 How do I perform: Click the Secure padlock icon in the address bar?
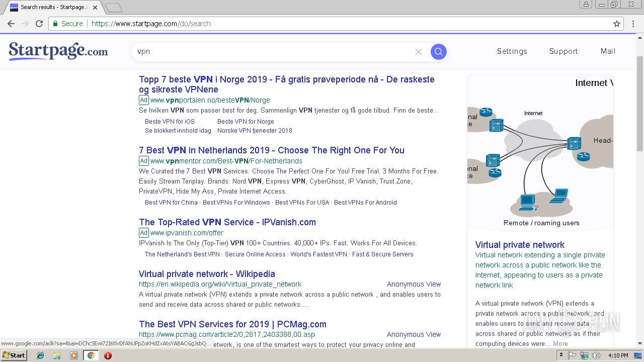[55, 24]
